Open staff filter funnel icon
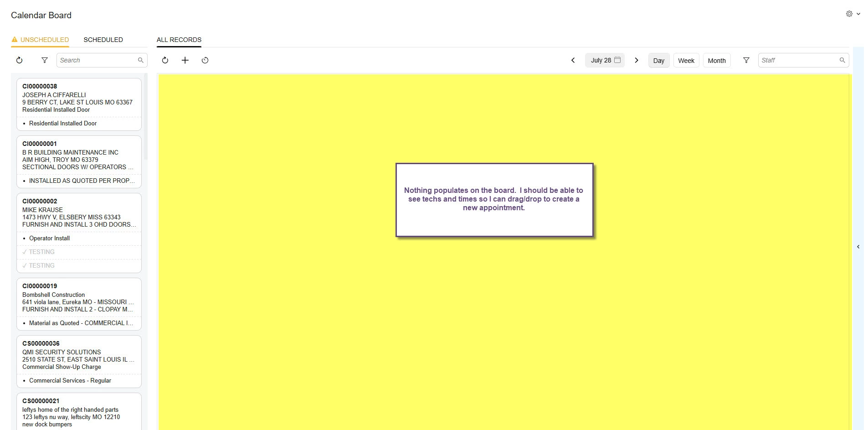The image size is (868, 430). pos(746,60)
